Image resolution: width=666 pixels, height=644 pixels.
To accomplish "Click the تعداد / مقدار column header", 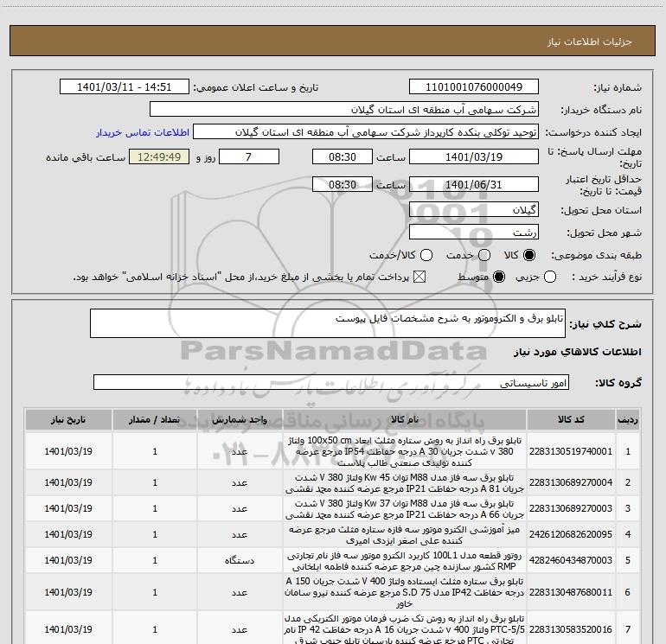I will (155, 419).
